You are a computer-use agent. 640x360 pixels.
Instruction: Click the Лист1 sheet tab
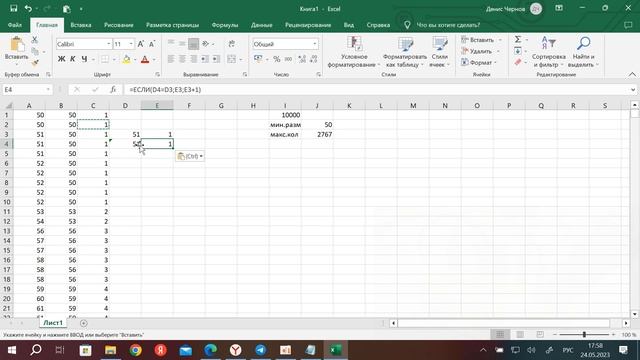53,323
